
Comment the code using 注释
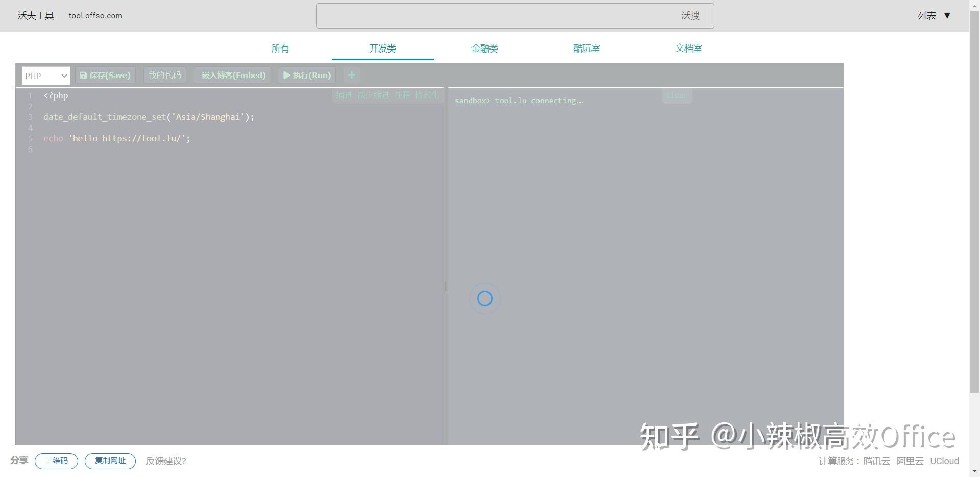click(402, 95)
